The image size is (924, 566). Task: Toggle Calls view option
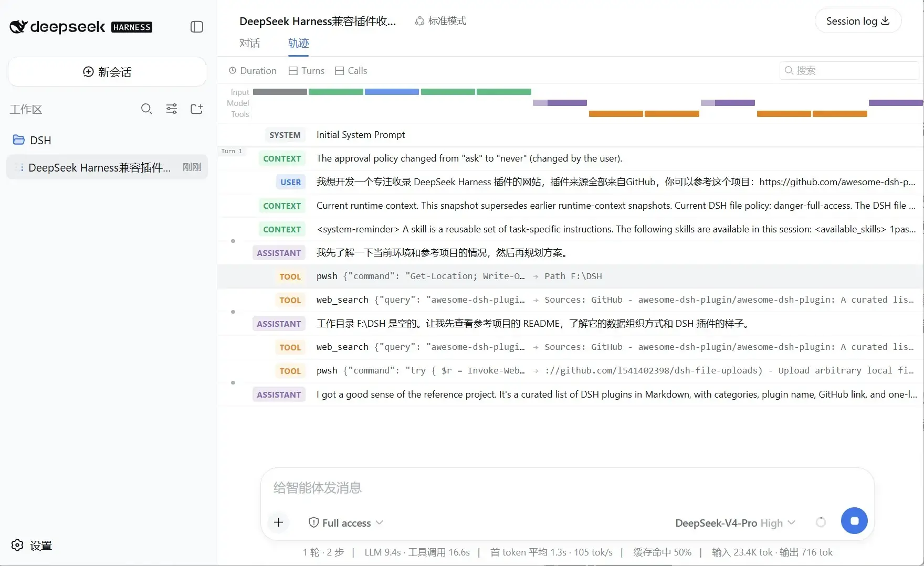pyautogui.click(x=351, y=70)
